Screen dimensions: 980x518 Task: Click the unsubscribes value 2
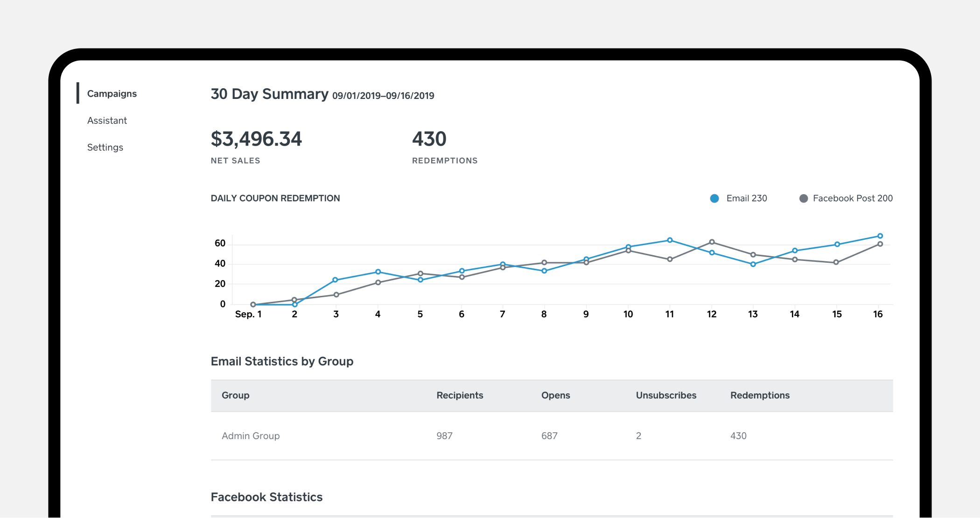coord(638,436)
